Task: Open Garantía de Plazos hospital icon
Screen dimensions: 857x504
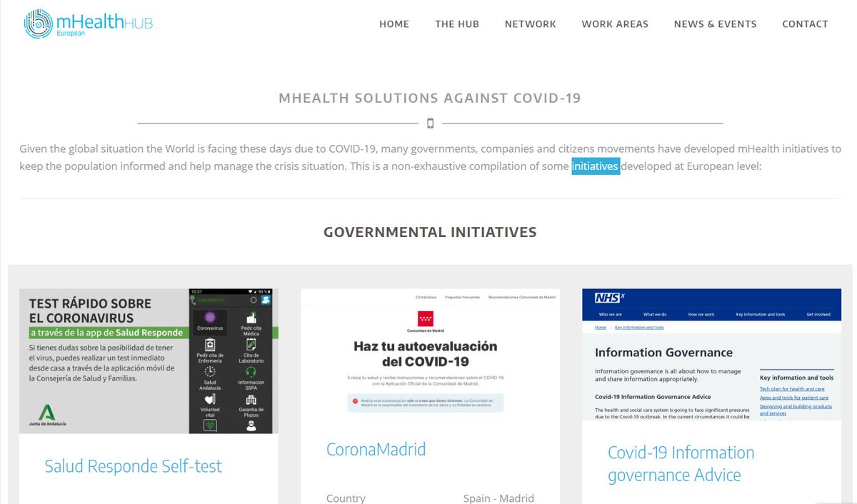Action: pos(251,400)
